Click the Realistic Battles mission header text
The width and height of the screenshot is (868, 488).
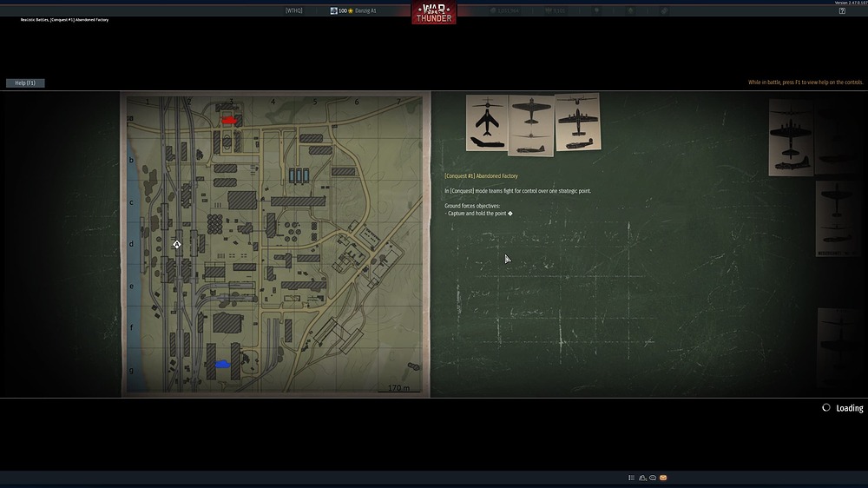click(x=64, y=19)
